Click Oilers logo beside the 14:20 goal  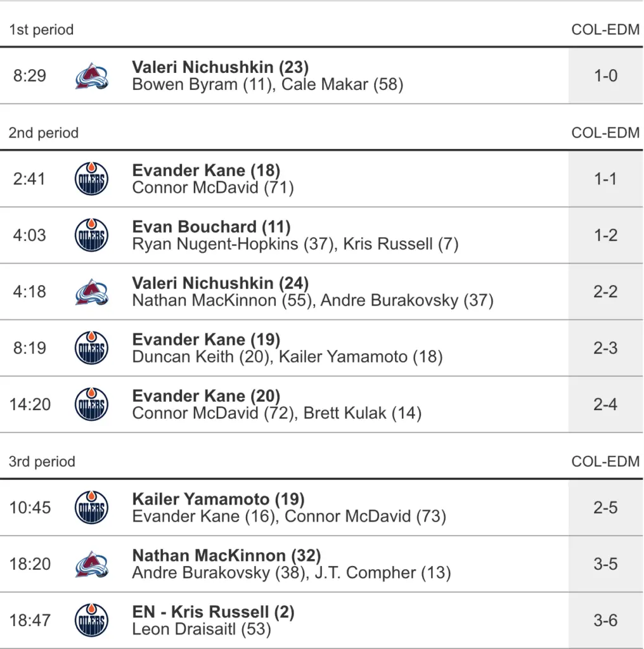click(x=91, y=404)
